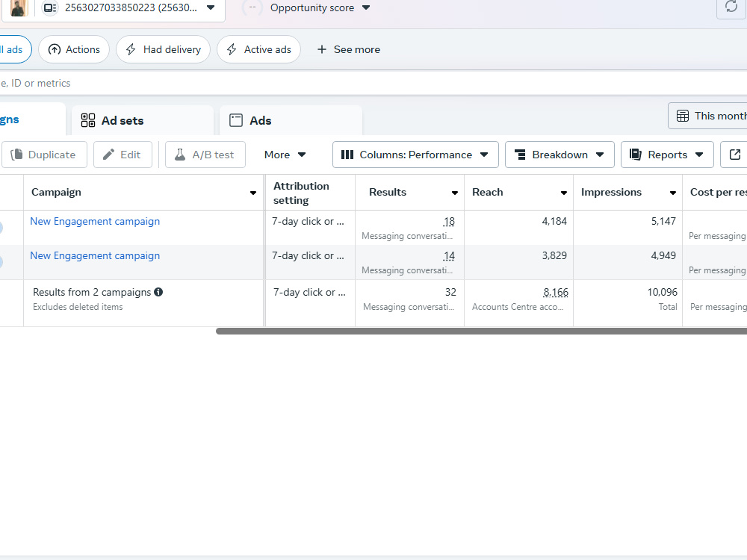The width and height of the screenshot is (747, 560).
Task: Click the 14 results value
Action: click(449, 255)
